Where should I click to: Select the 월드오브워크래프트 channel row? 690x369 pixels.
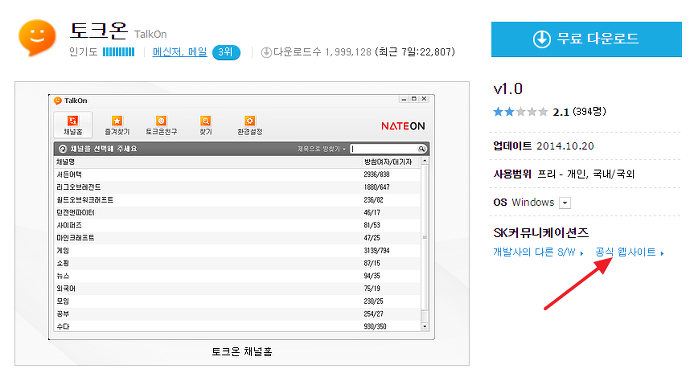[237, 200]
